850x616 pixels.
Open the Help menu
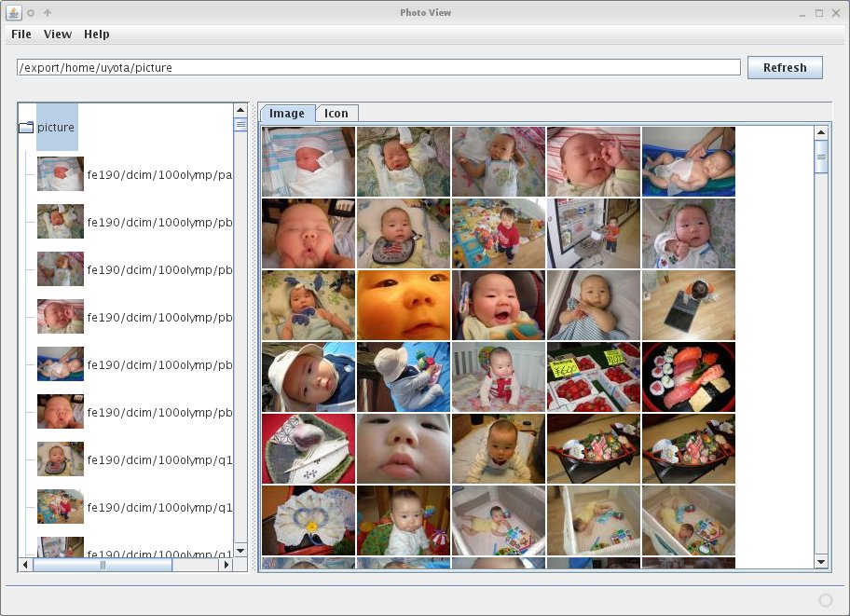[97, 34]
